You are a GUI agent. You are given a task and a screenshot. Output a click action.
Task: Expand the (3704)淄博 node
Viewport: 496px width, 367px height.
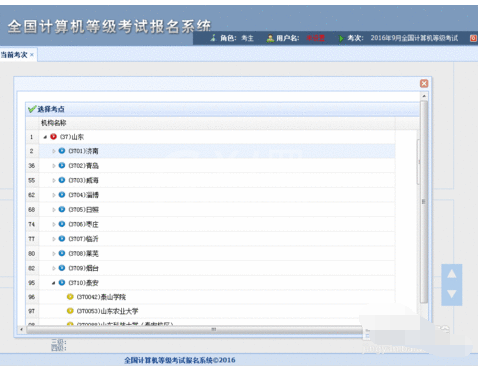(x=54, y=195)
